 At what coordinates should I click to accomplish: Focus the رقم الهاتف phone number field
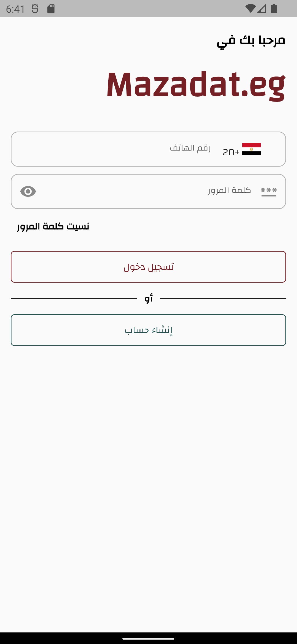click(137, 149)
